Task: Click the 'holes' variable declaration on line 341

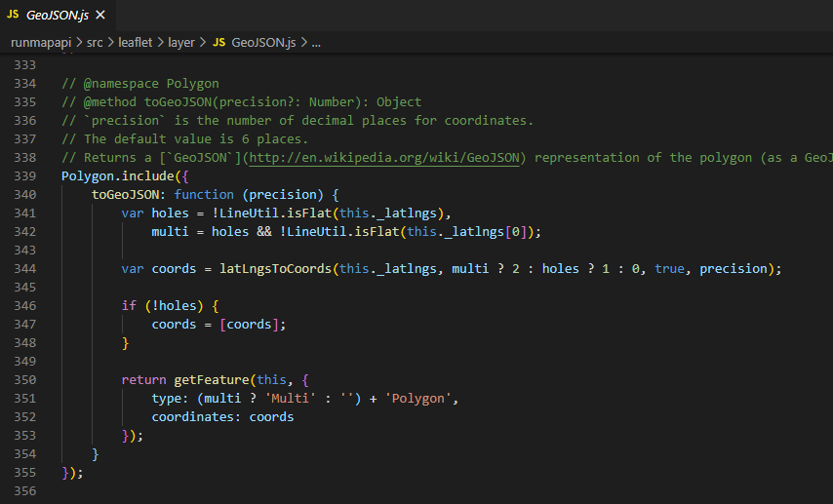Action: [170, 213]
